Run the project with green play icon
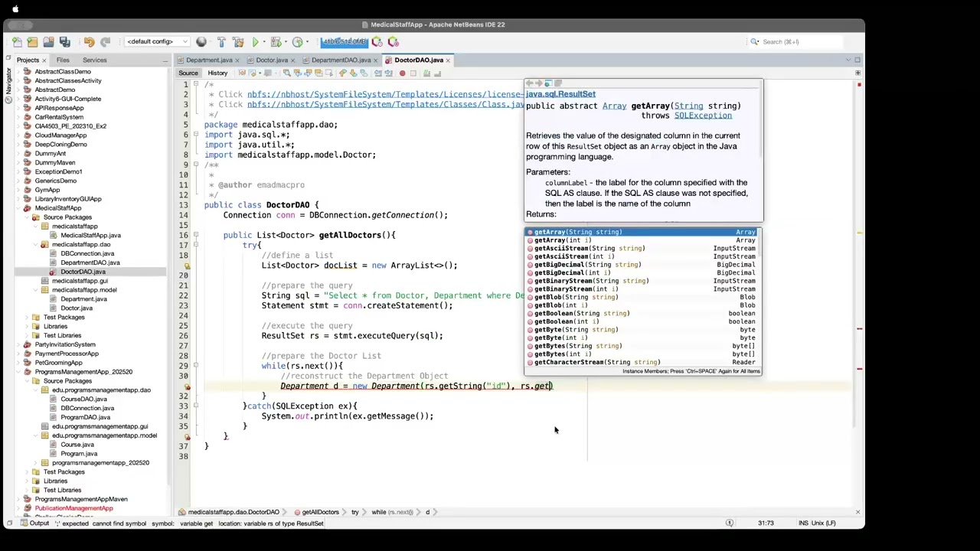 pos(255,42)
